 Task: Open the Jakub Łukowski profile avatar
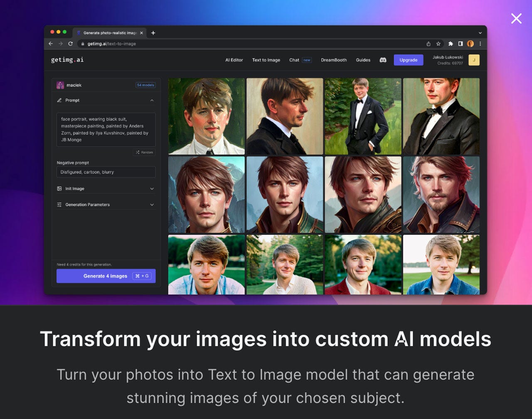pyautogui.click(x=474, y=60)
